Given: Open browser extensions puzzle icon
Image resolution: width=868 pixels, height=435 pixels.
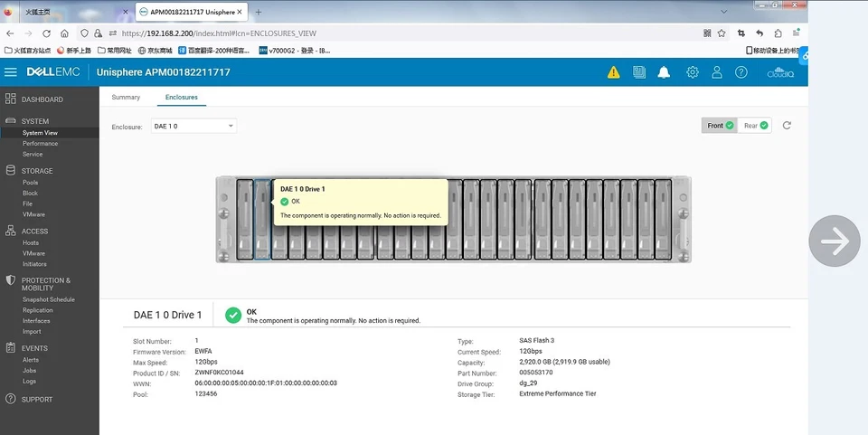Looking at the screenshot, I should 778,33.
